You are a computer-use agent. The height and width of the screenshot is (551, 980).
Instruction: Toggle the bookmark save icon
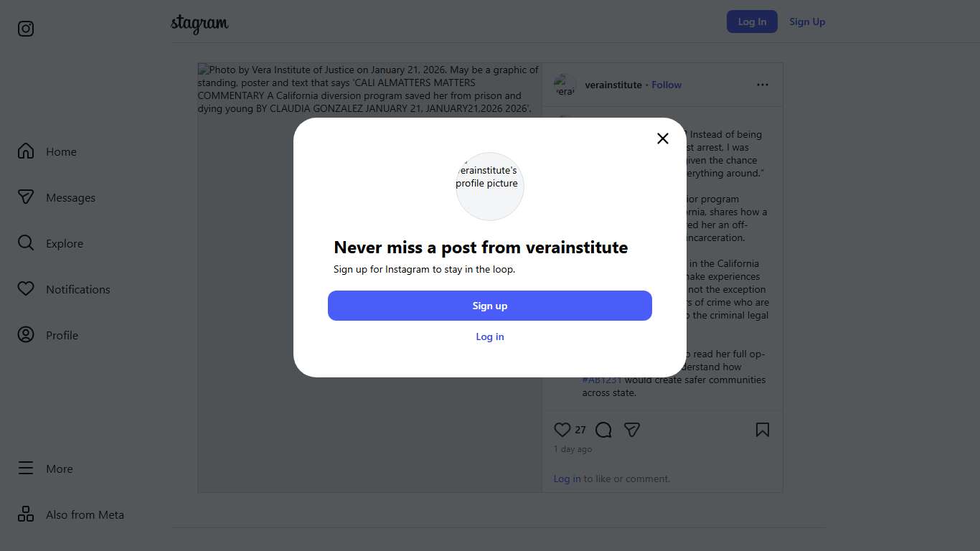[x=763, y=430]
